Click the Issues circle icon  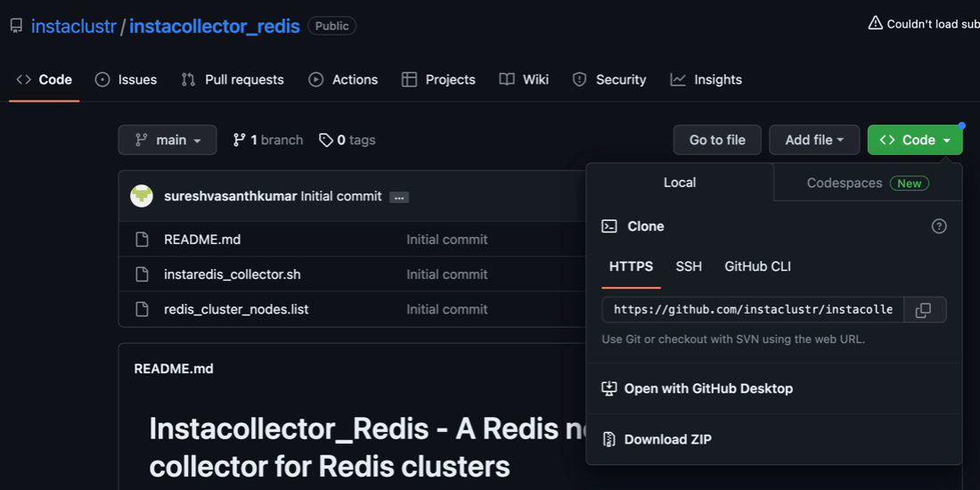(x=102, y=79)
